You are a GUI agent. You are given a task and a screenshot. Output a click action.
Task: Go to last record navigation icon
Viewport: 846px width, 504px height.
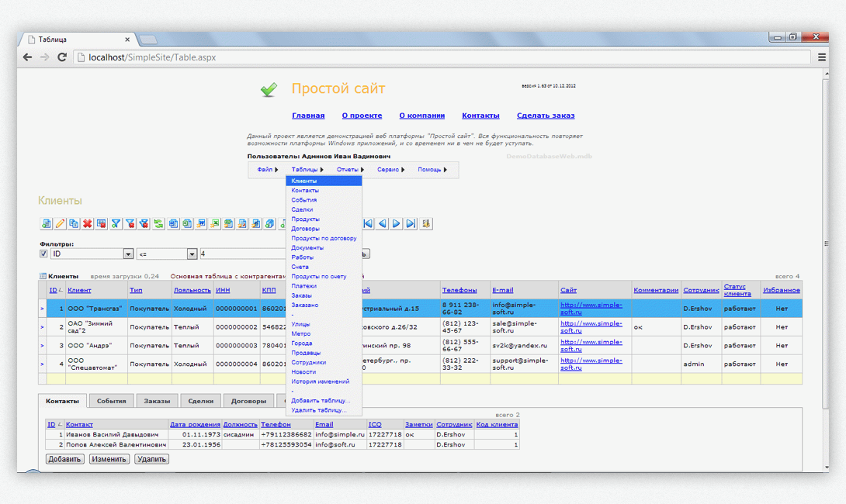[411, 224]
